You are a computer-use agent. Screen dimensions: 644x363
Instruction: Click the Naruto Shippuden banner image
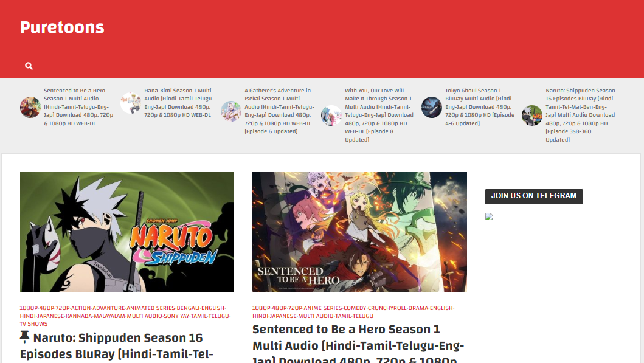coord(127,232)
